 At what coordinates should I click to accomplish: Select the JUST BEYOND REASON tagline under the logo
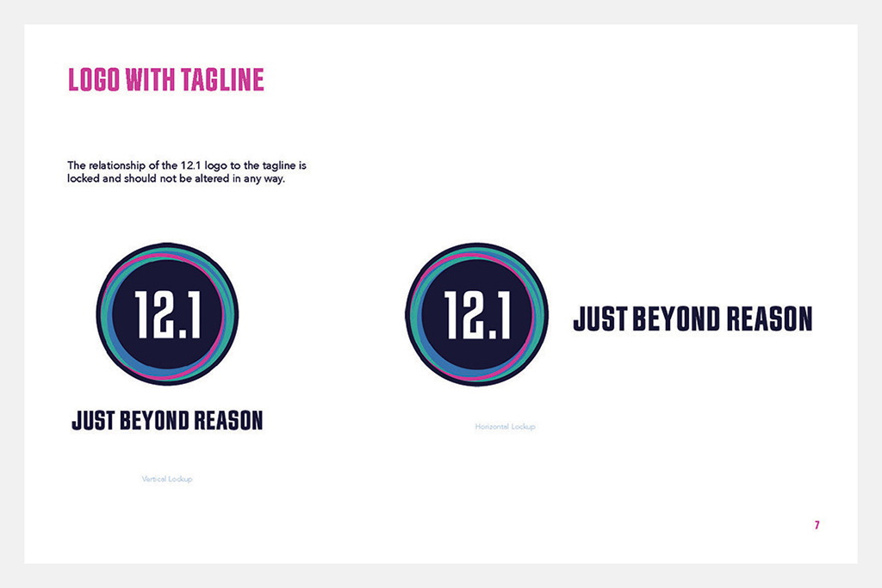(x=167, y=420)
